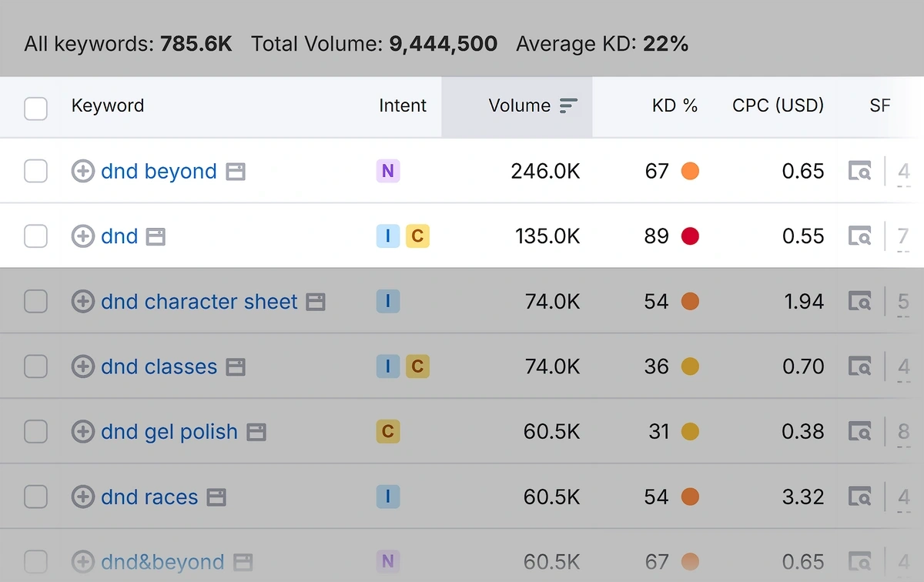The image size is (924, 582).
Task: Sort by KD % column header
Action: [675, 105]
